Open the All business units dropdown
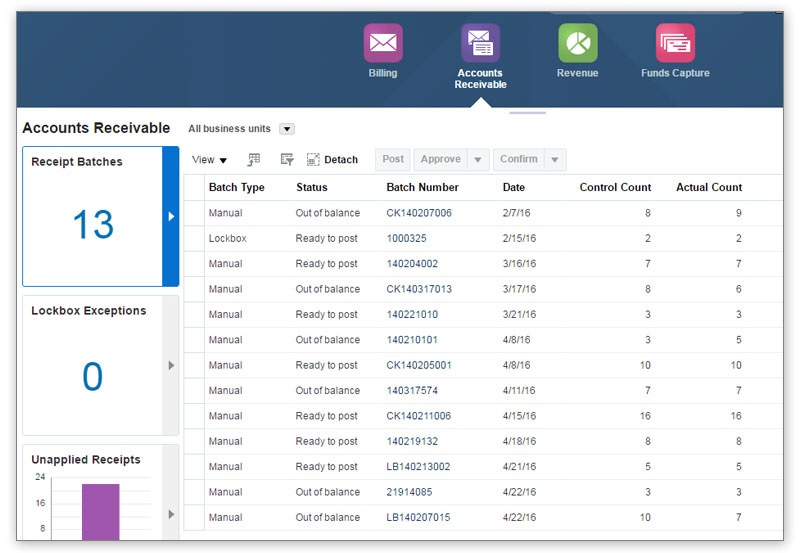Image resolution: width=800 pixels, height=553 pixels. pos(287,129)
